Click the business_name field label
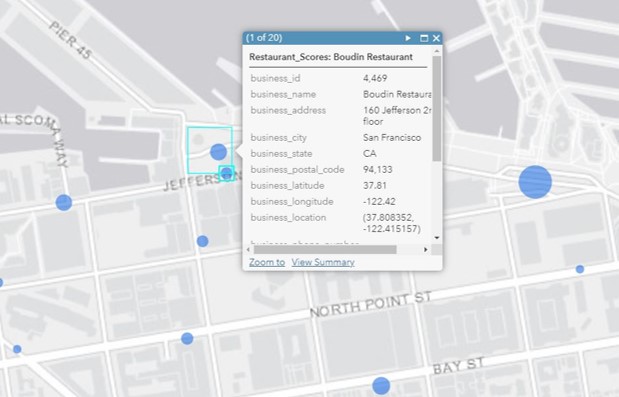 [283, 94]
